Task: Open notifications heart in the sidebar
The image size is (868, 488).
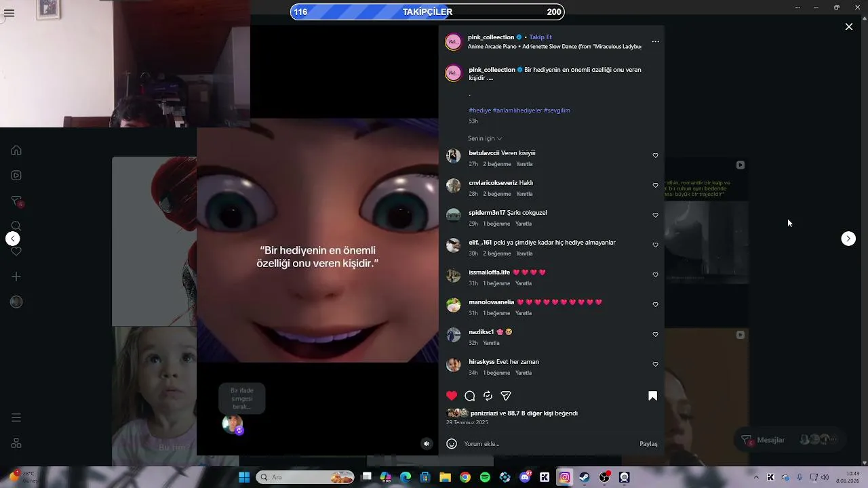Action: [16, 251]
